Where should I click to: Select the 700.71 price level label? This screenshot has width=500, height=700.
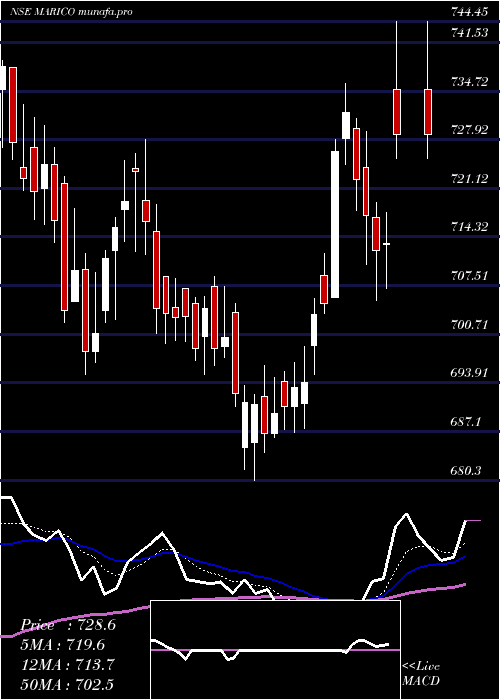469,324
